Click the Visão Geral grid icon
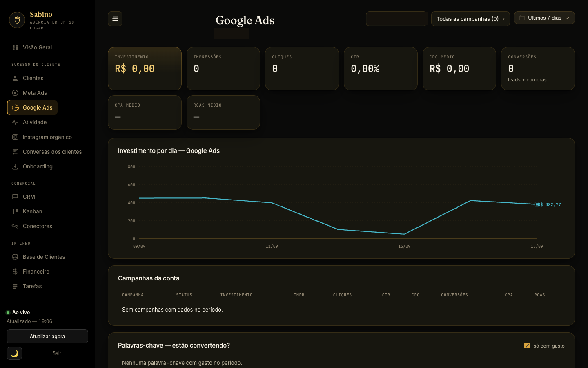Viewport: 588px width, 368px height. coord(15,47)
